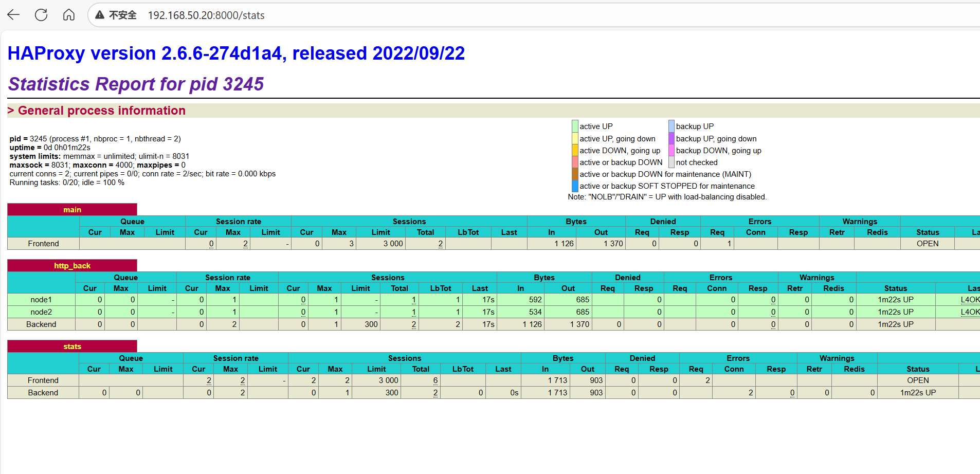Click the main Frontend row label
This screenshot has width=980, height=474.
coord(43,244)
